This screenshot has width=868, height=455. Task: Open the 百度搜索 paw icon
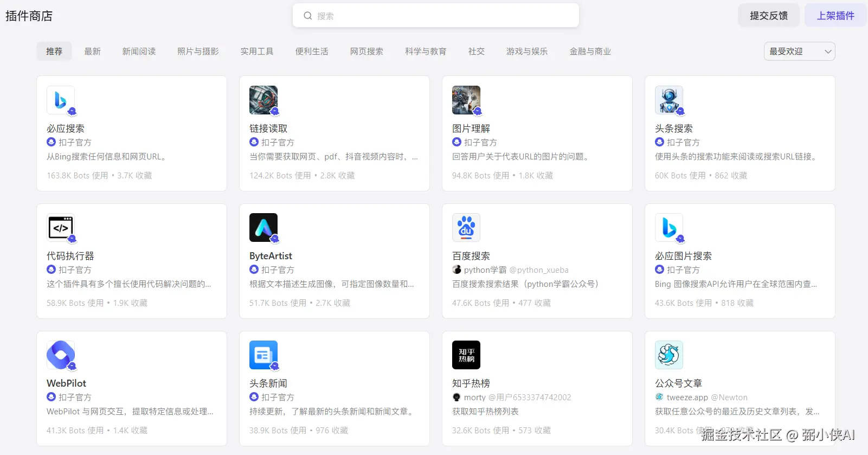(466, 227)
